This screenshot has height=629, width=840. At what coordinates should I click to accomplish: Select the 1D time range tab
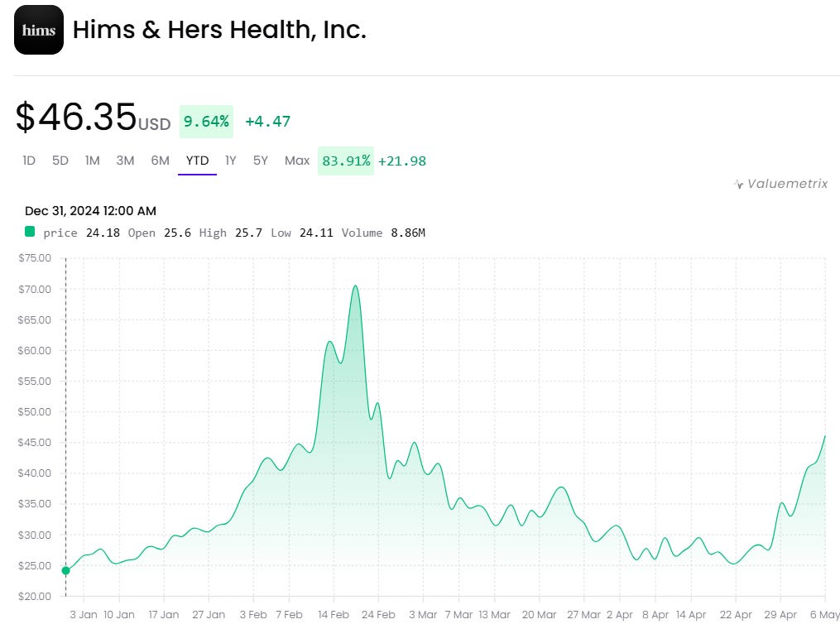tap(29, 161)
